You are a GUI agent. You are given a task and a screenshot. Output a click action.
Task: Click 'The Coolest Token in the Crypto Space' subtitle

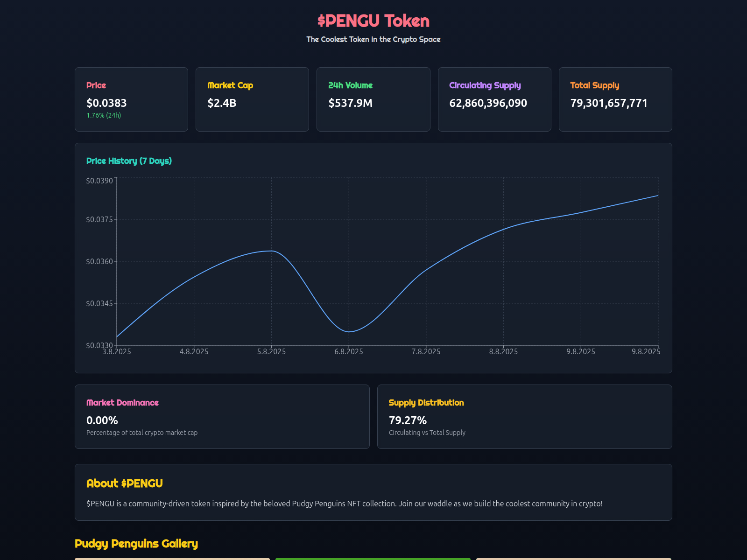coord(373,39)
